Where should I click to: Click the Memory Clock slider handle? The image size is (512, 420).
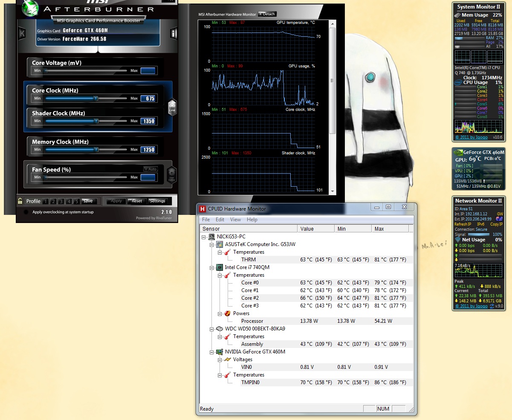click(96, 150)
